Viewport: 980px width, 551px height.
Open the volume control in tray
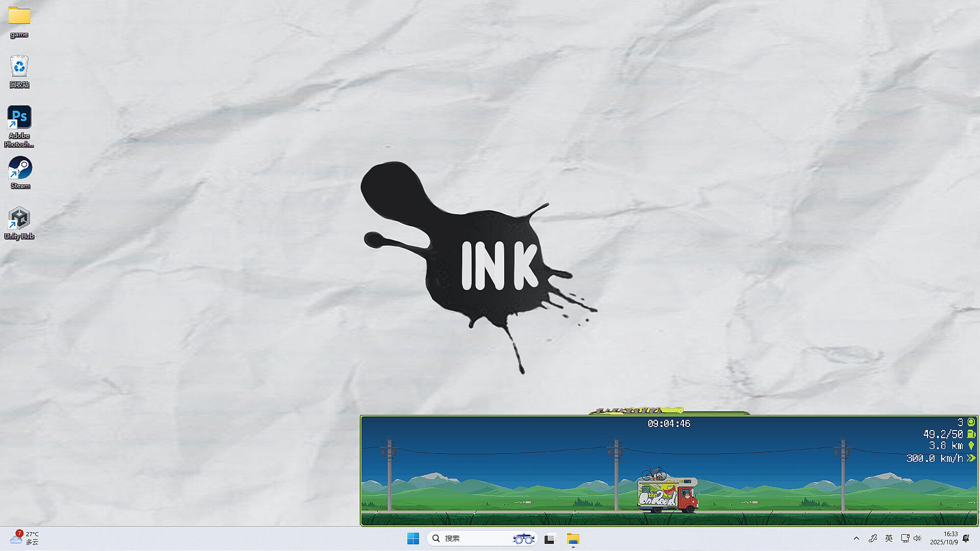[x=917, y=538]
